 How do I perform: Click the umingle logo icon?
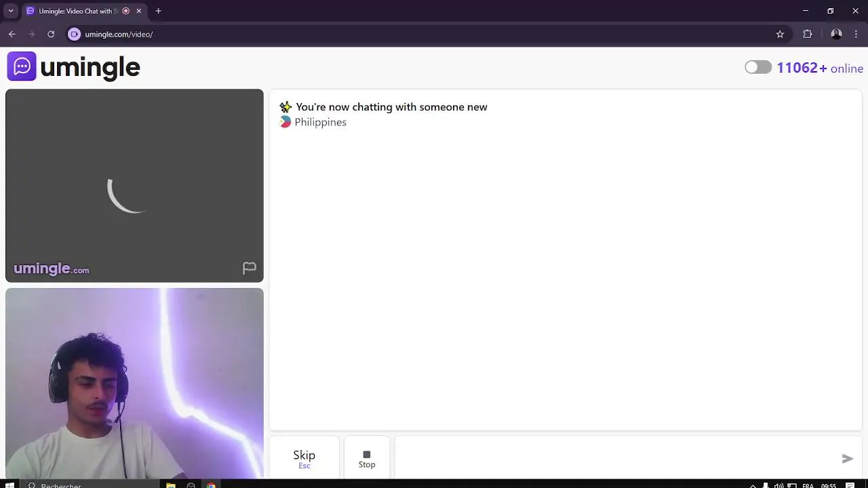click(x=22, y=66)
